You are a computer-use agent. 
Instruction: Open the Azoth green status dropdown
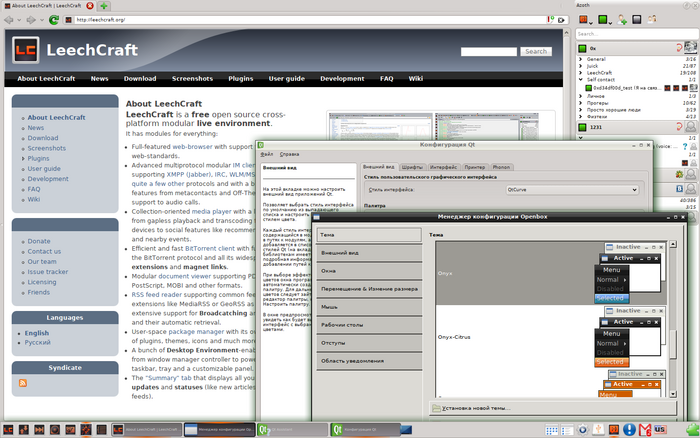(604, 20)
